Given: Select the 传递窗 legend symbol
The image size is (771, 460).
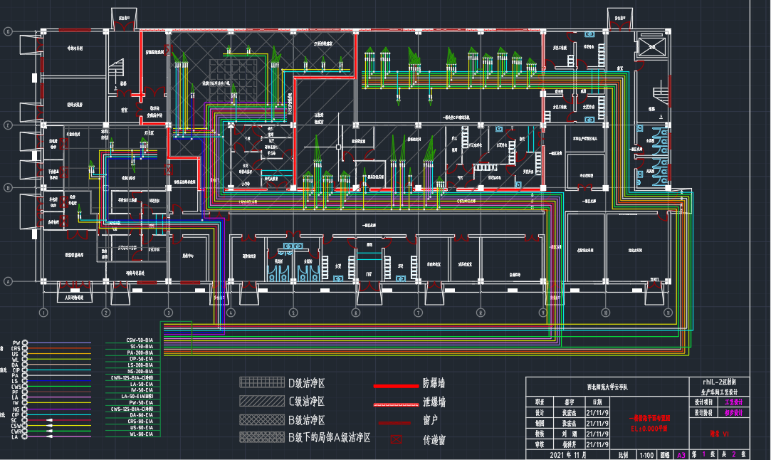Looking at the screenshot, I should click(x=397, y=438).
